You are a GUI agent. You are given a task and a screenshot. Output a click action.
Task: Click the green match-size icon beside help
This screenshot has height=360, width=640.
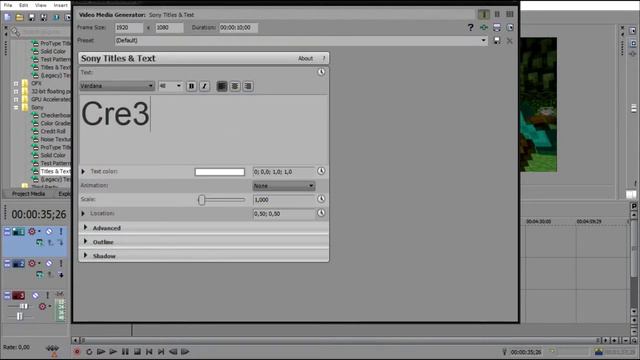point(484,27)
